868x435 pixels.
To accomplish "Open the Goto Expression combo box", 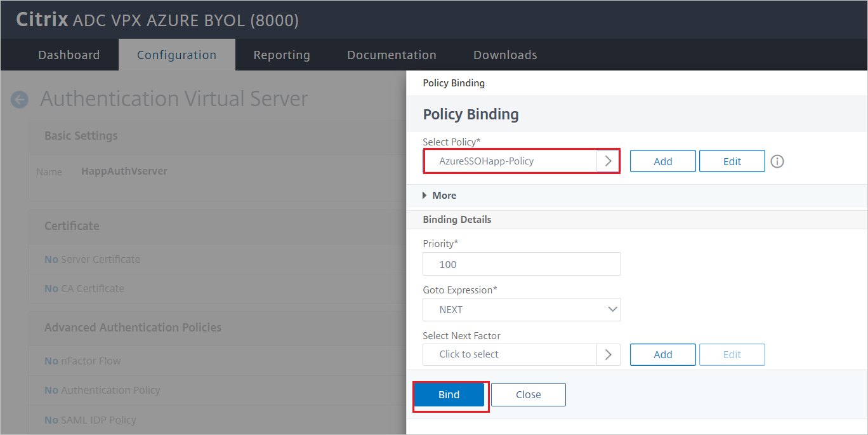I will tap(520, 309).
